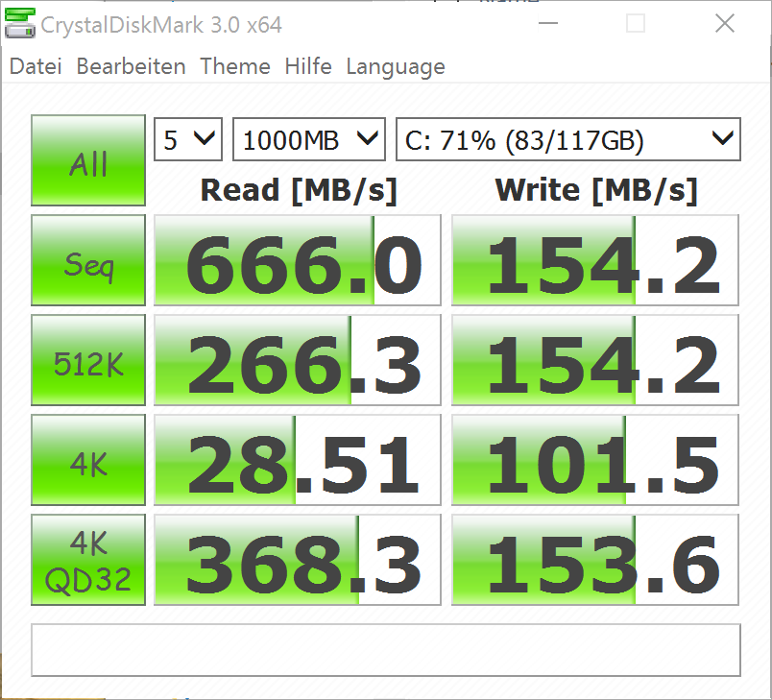
Task: Click the 512K write result 154.2
Action: [595, 360]
